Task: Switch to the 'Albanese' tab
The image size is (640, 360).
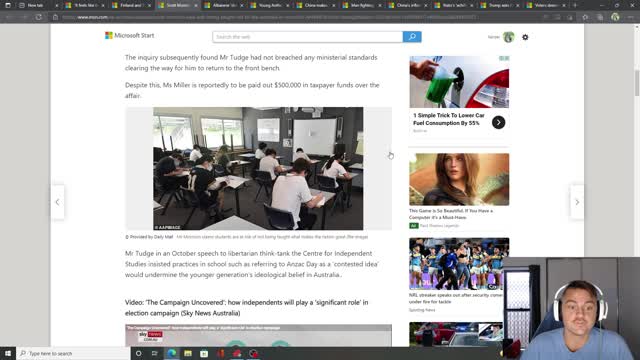Action: point(223,5)
